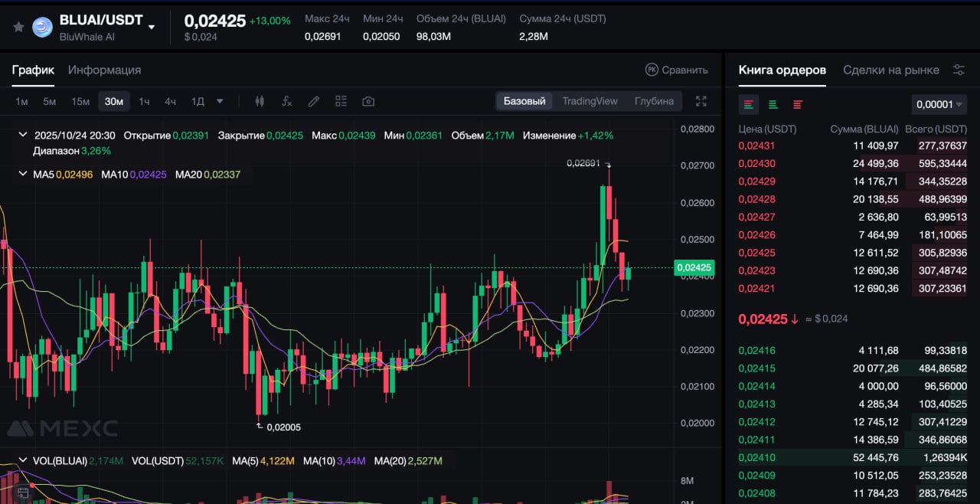Collapse the candle OHLC info row
The height and width of the screenshot is (504, 980).
23,136
